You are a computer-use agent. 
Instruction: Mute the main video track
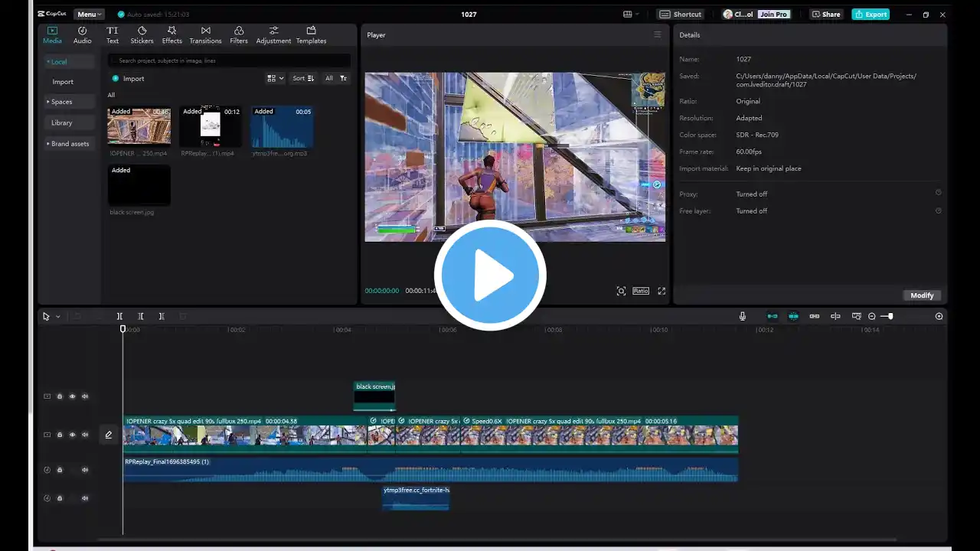85,435
